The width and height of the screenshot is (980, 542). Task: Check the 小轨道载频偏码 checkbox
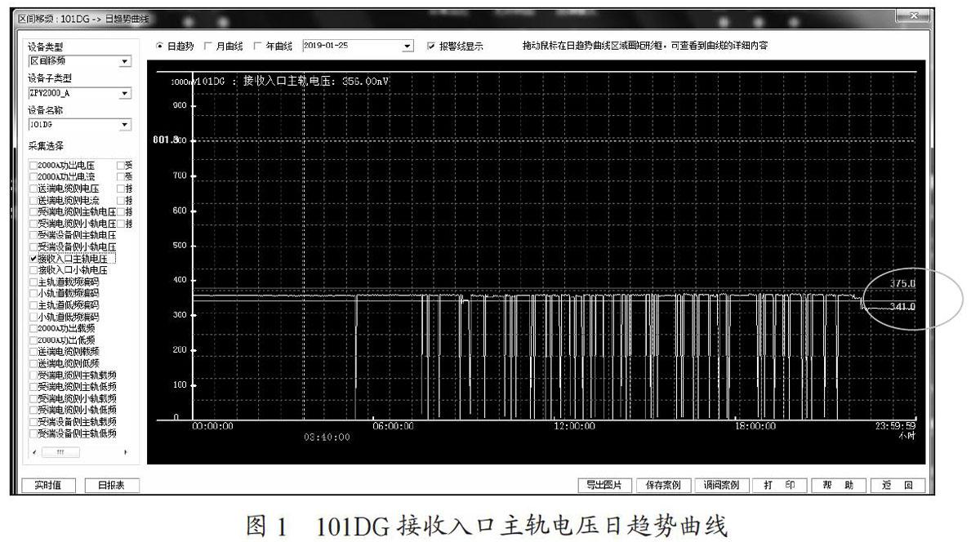[33, 293]
